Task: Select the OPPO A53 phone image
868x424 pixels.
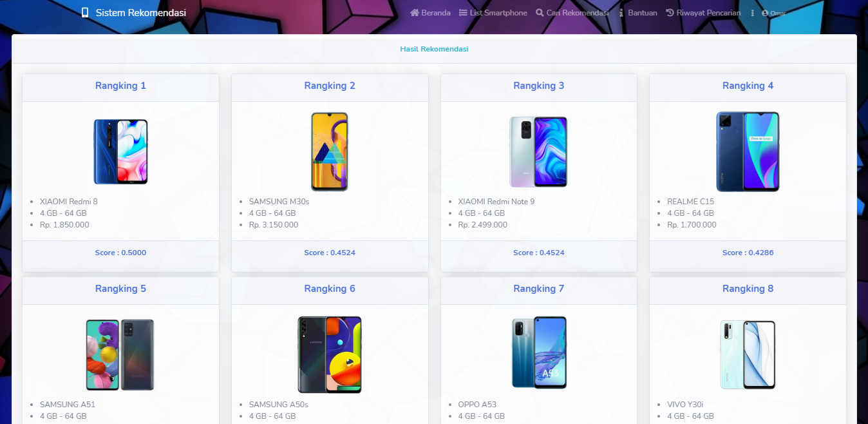Action: click(x=539, y=352)
